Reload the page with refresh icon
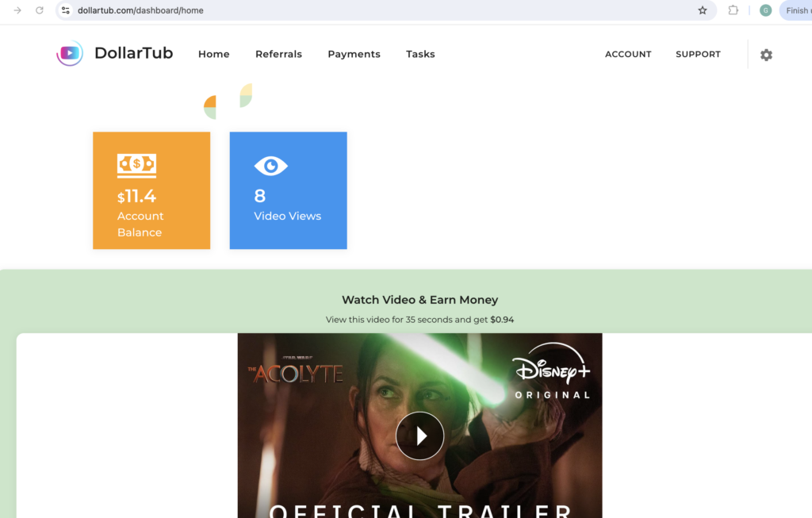 point(40,10)
